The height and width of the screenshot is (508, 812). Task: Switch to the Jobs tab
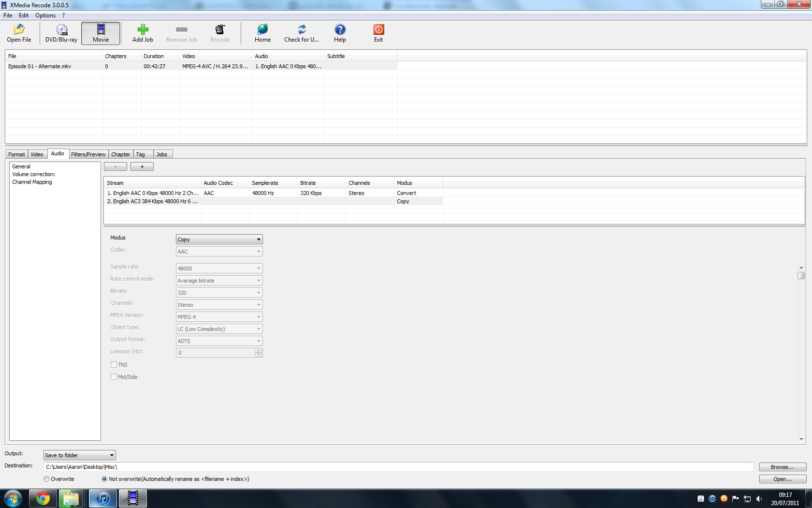(162, 154)
